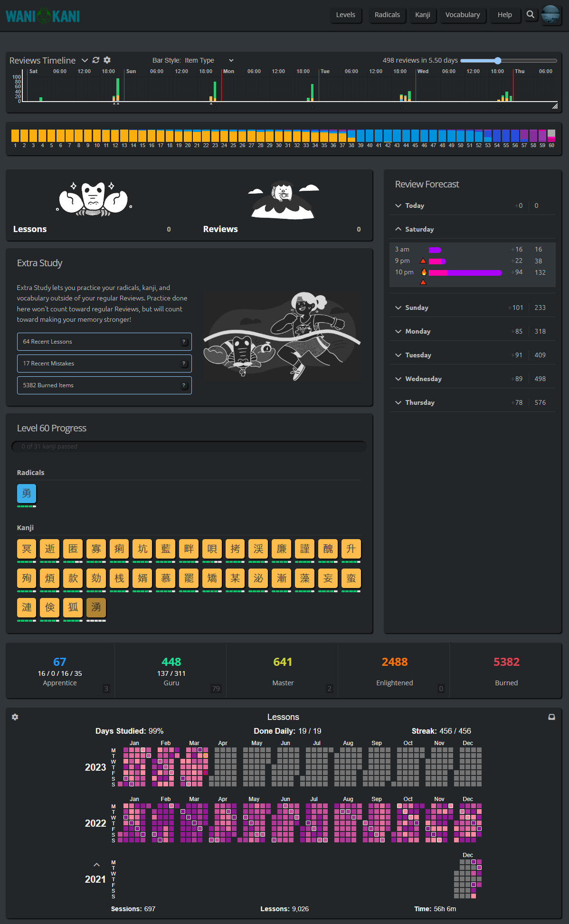569x924 pixels.
Task: Open the 冥 kanji tile
Action: click(27, 549)
